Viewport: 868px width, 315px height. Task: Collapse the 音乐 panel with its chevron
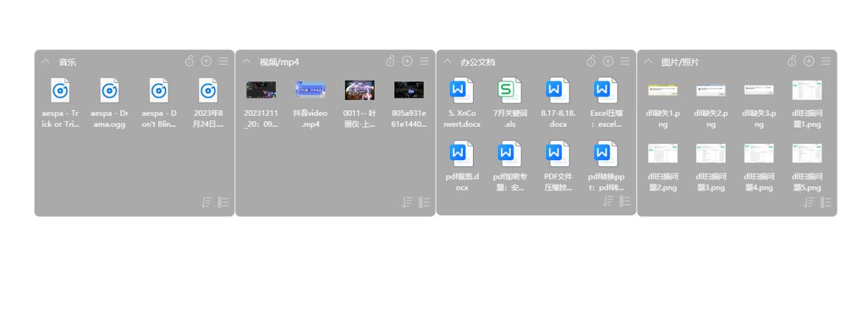click(x=45, y=61)
